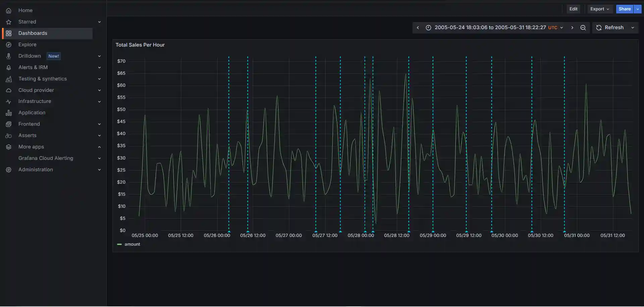Expand the Administration chevron
The height and width of the screenshot is (307, 644).
pyautogui.click(x=99, y=170)
